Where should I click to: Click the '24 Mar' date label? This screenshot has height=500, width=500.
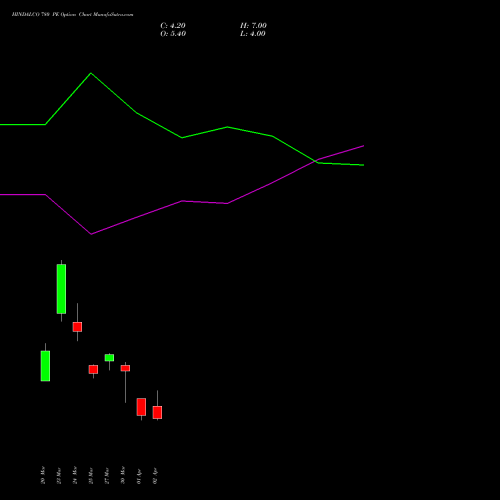75,475
